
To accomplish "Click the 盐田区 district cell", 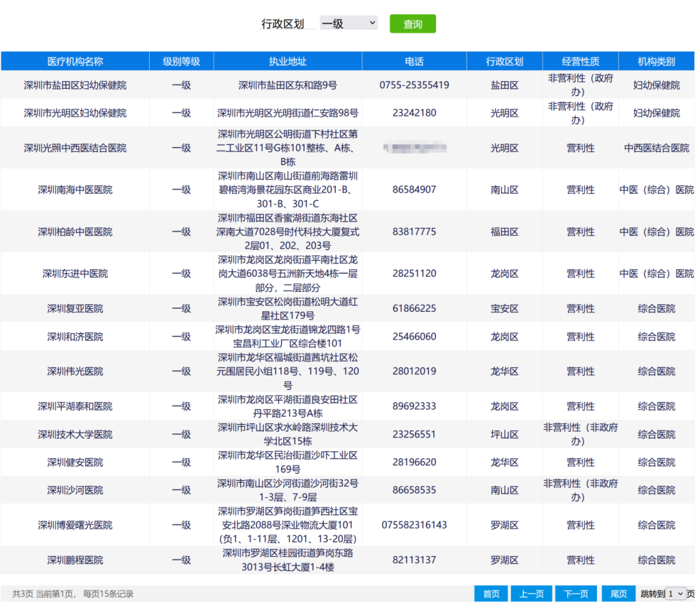I will point(504,85).
